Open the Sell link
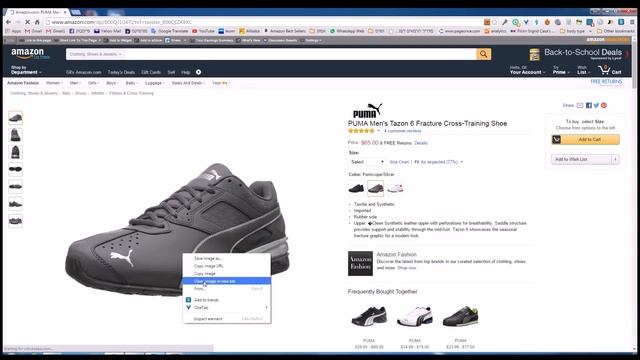 171,72
